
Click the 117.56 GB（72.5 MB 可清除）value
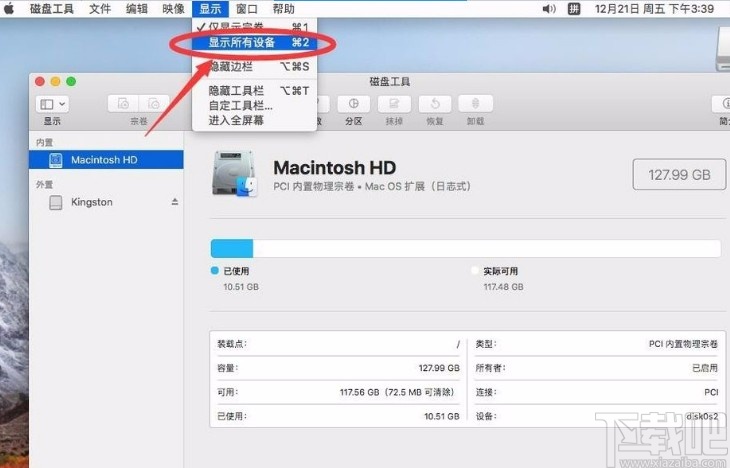[397, 392]
